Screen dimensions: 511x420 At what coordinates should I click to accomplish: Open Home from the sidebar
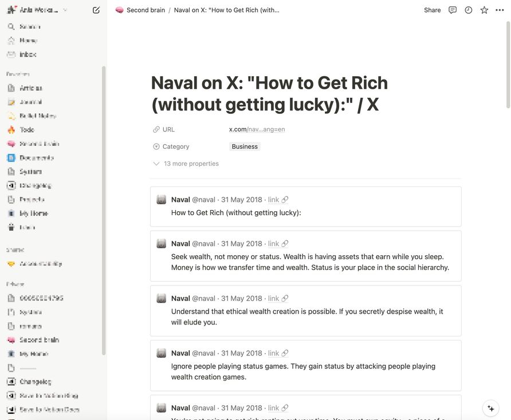click(26, 39)
